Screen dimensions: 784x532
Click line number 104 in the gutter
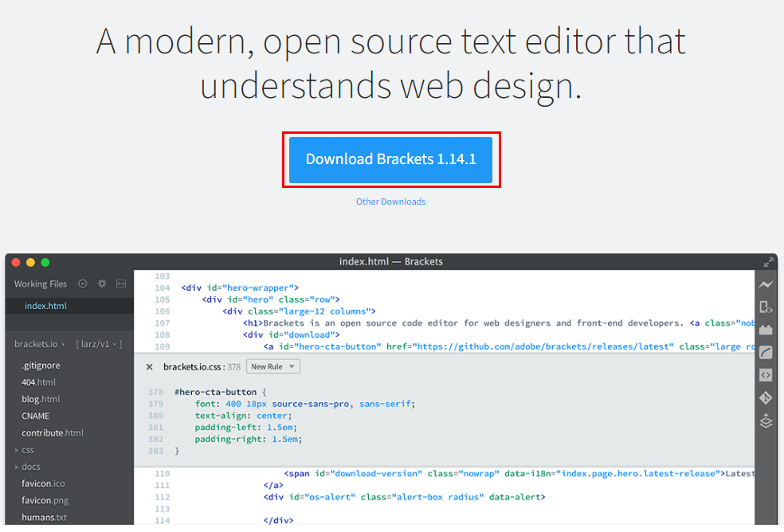(x=162, y=288)
